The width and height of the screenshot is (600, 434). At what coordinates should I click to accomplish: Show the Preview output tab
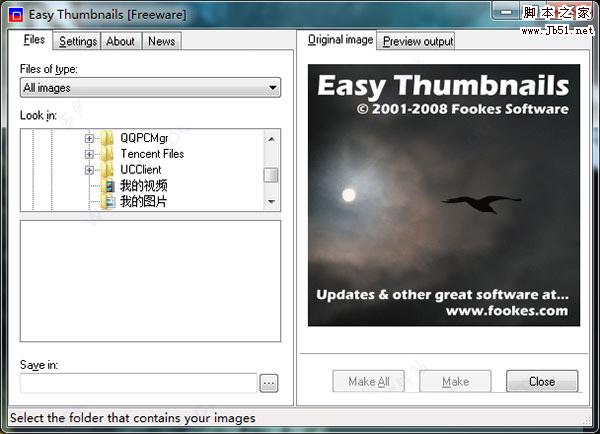(418, 41)
